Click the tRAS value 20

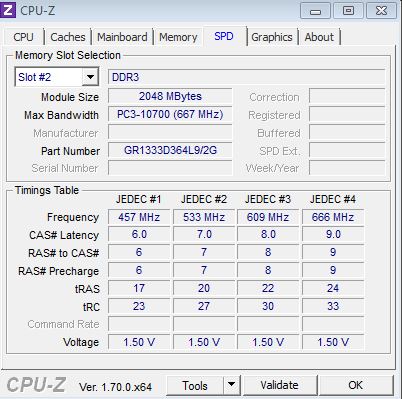coord(204,288)
